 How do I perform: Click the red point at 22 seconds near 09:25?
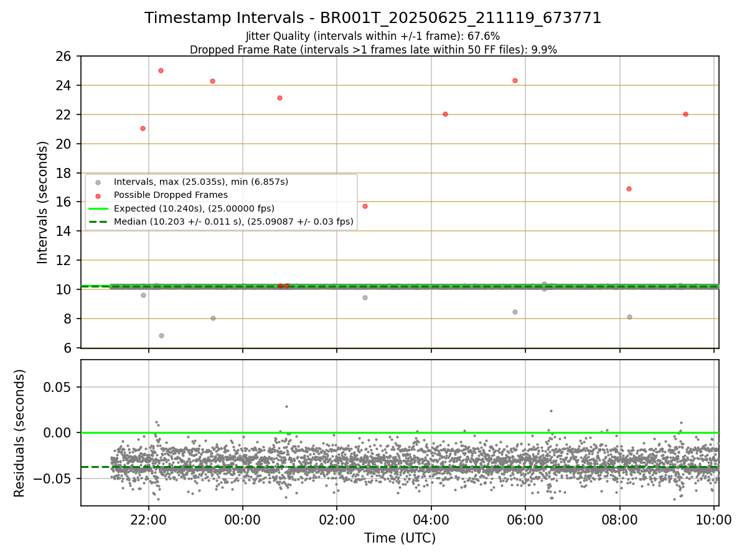pos(685,114)
